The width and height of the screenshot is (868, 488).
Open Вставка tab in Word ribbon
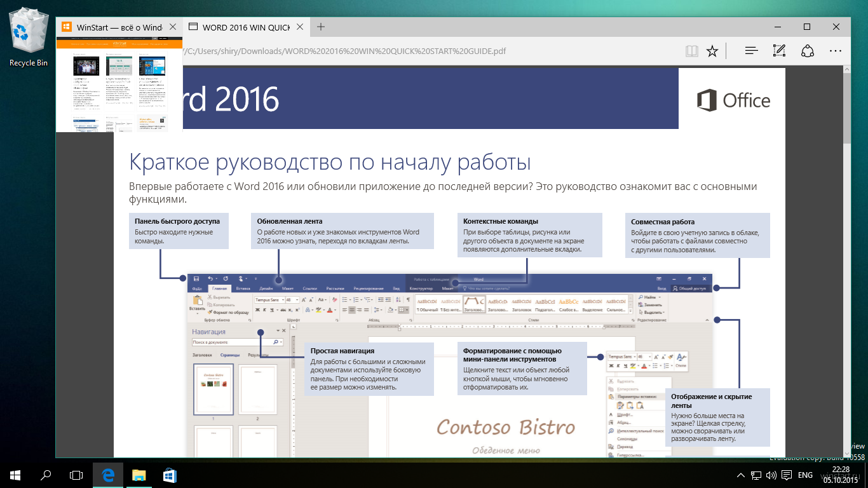243,288
